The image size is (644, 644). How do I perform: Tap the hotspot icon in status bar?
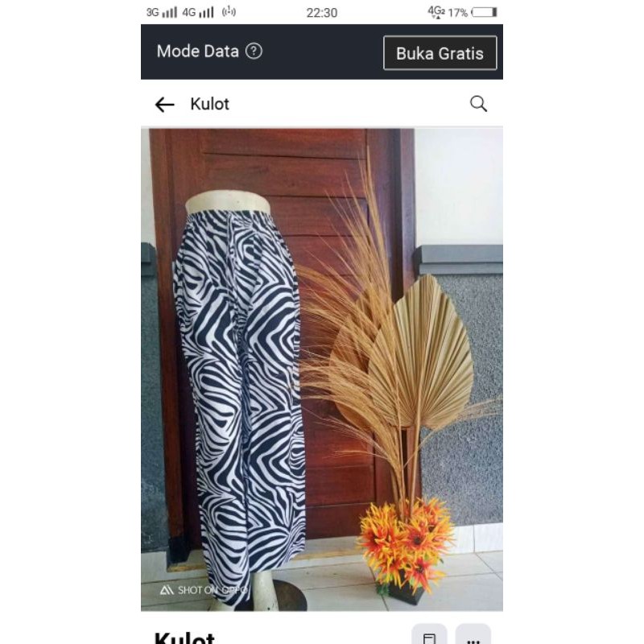point(229,12)
